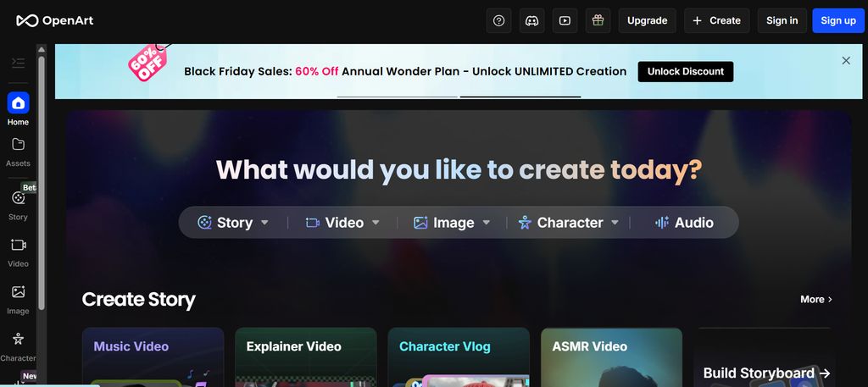
Task: Open the YouTube tutorials icon
Action: (565, 20)
